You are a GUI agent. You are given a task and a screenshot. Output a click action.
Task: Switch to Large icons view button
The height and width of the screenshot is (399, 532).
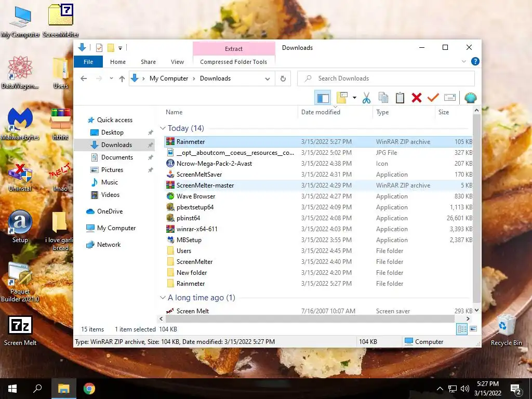tap(474, 329)
